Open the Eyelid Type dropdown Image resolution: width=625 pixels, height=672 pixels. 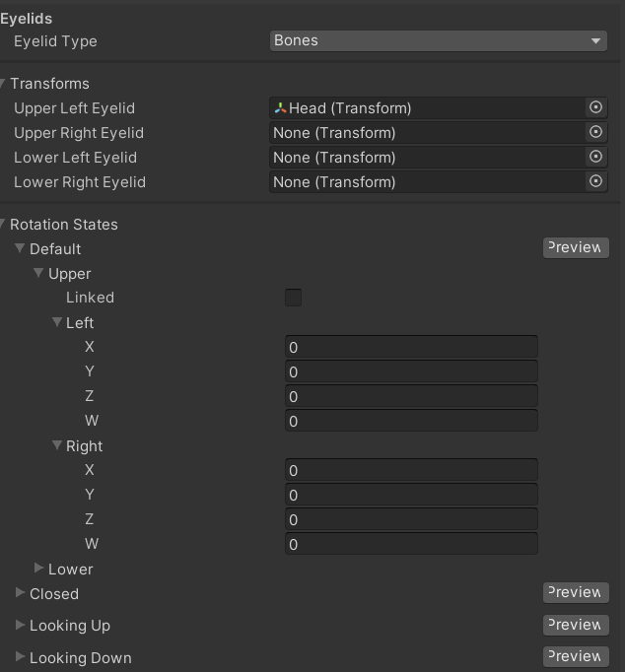tap(438, 40)
